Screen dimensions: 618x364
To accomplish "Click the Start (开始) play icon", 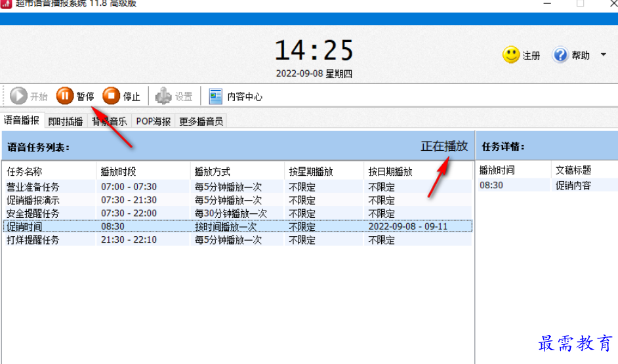I will point(19,96).
